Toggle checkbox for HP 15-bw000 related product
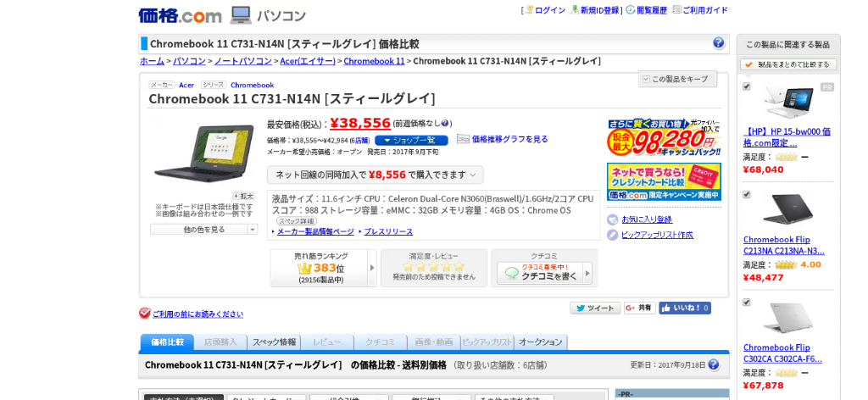Image resolution: width=868 pixels, height=400 pixels. (747, 86)
